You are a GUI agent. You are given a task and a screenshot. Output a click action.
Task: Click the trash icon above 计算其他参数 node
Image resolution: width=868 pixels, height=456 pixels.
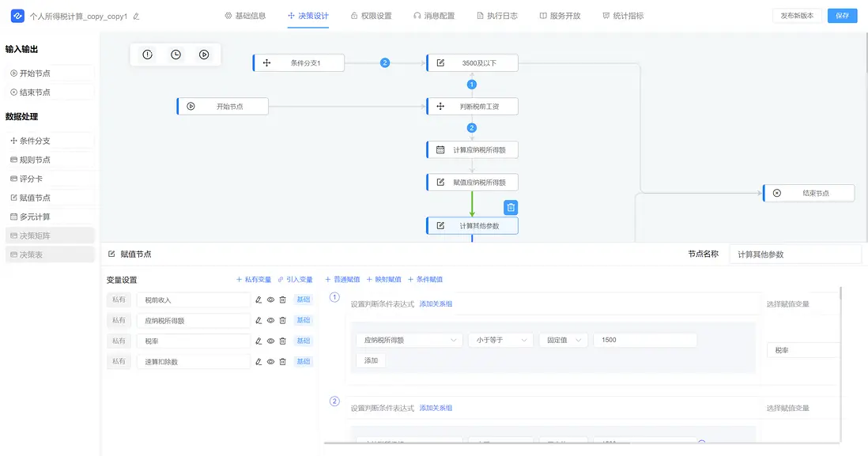pos(511,208)
